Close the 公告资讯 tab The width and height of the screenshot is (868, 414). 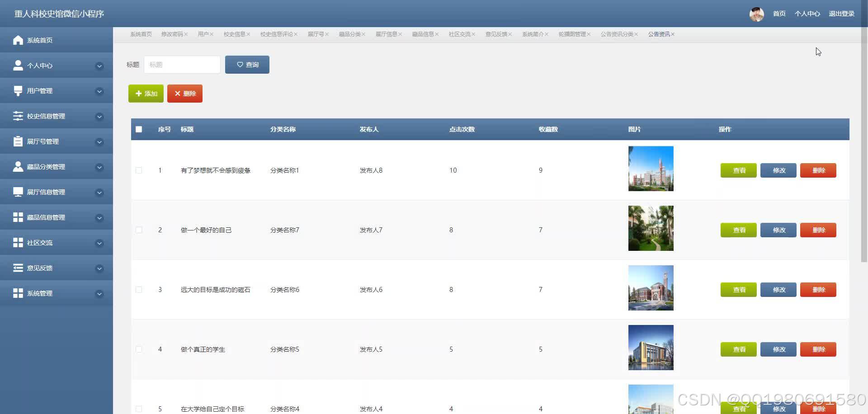pyautogui.click(x=673, y=34)
